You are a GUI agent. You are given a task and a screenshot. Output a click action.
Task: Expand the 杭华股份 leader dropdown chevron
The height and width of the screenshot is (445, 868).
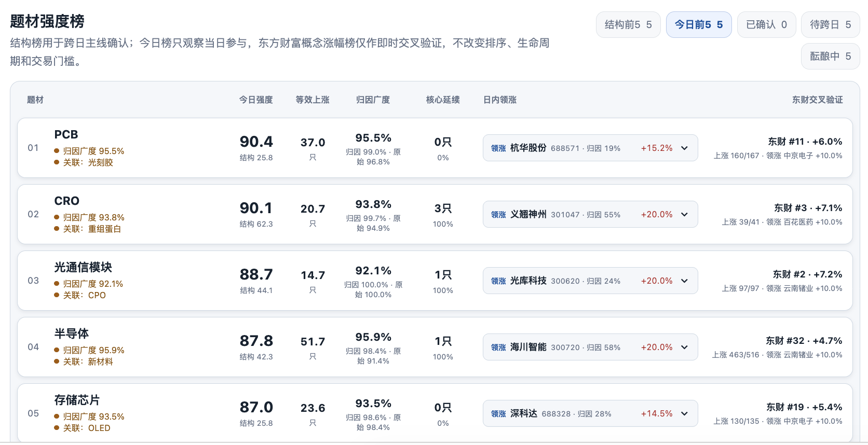pos(684,148)
